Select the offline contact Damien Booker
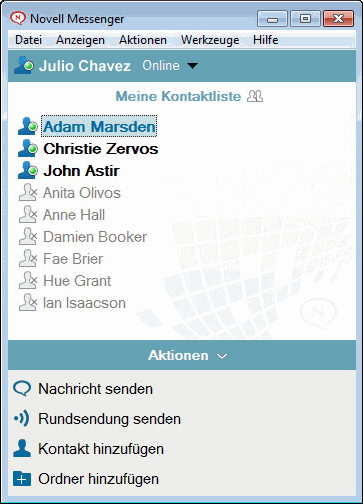 [95, 237]
